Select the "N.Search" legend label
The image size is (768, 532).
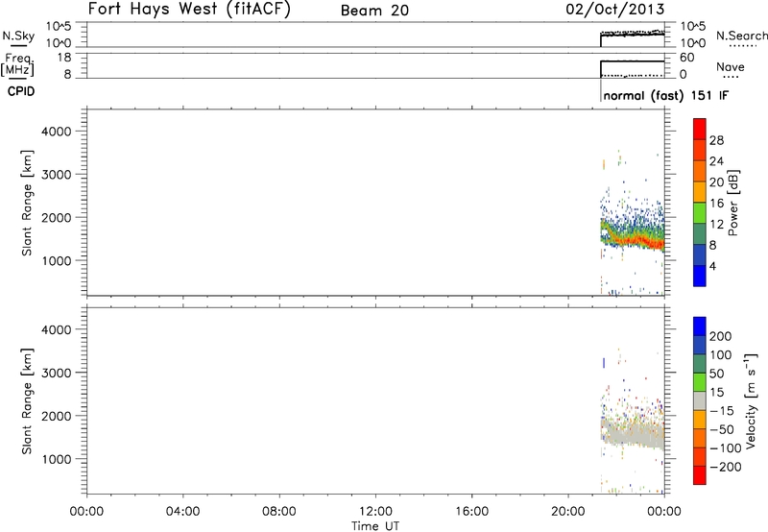[x=741, y=36]
